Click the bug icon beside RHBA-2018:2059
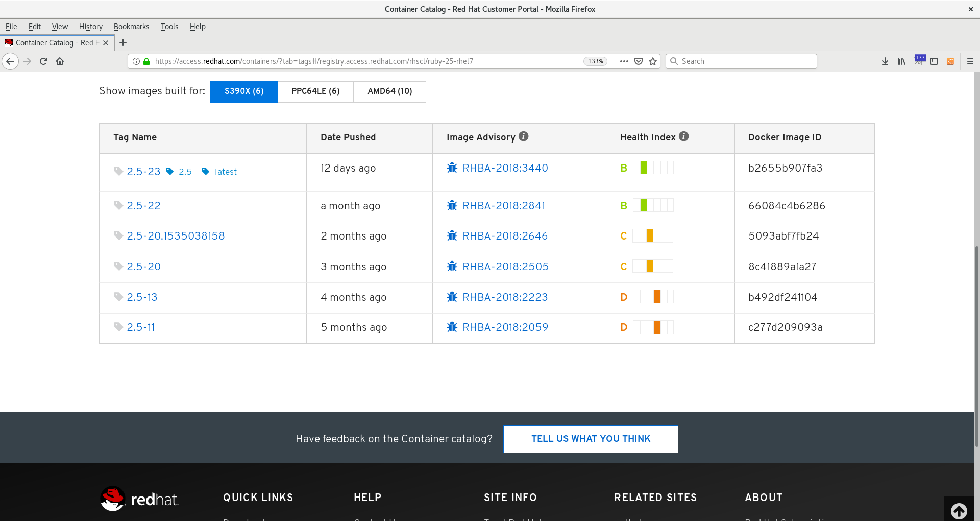 [x=452, y=327]
